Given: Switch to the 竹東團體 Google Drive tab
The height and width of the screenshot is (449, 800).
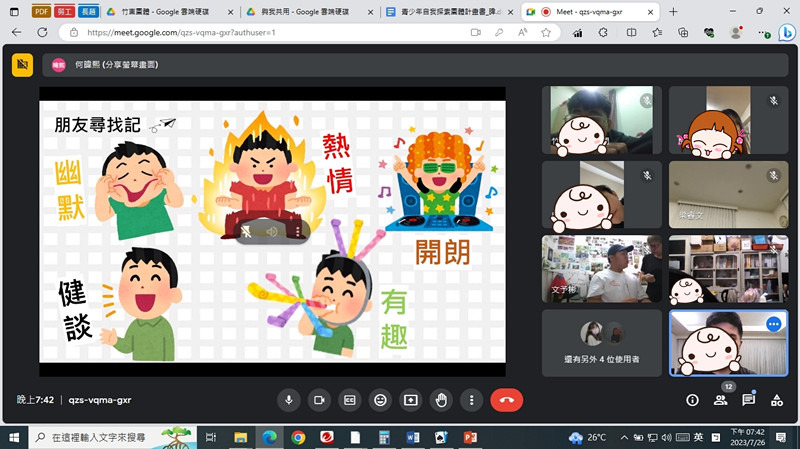Looking at the screenshot, I should tap(165, 11).
